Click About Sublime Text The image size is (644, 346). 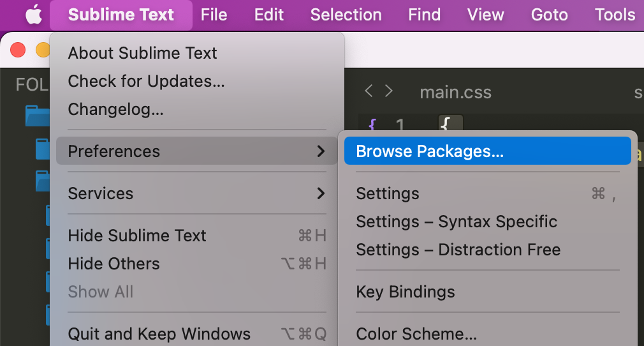click(142, 53)
